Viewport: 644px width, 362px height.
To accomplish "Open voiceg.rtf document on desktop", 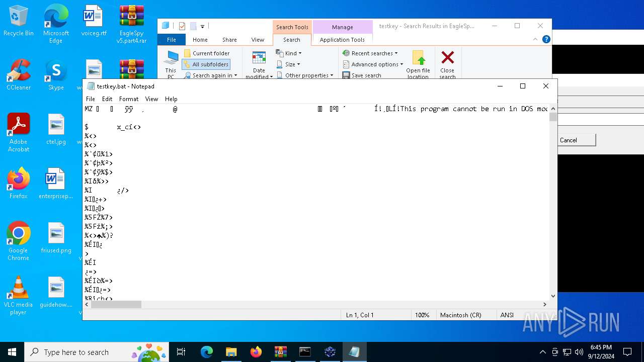I will coord(94,21).
